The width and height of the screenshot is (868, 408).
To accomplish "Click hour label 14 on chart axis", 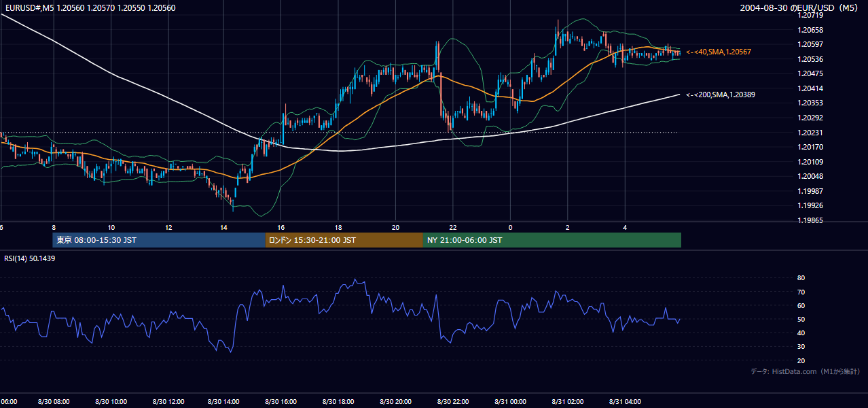I will [x=225, y=227].
